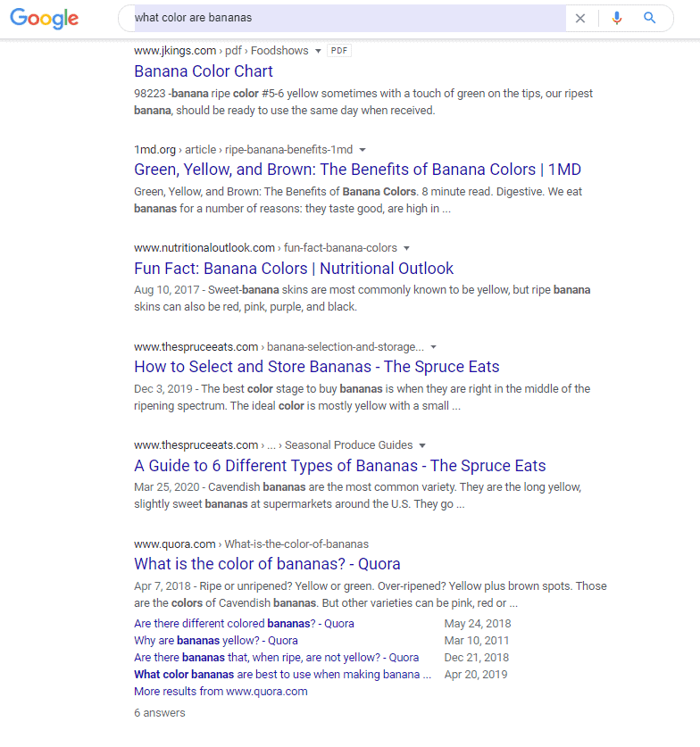Screen dimensions: 700x747
Task: Click the 'May 24, 2018' date
Action: coord(478,624)
